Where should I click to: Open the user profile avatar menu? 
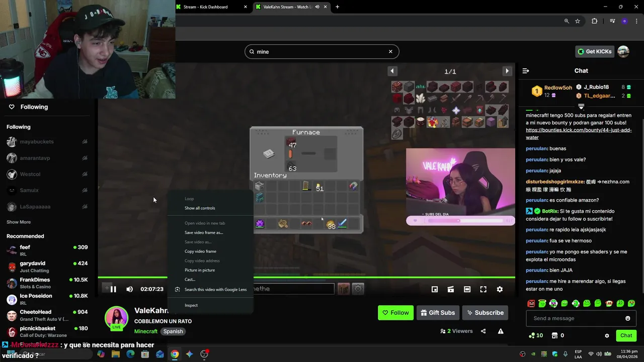pos(623,51)
